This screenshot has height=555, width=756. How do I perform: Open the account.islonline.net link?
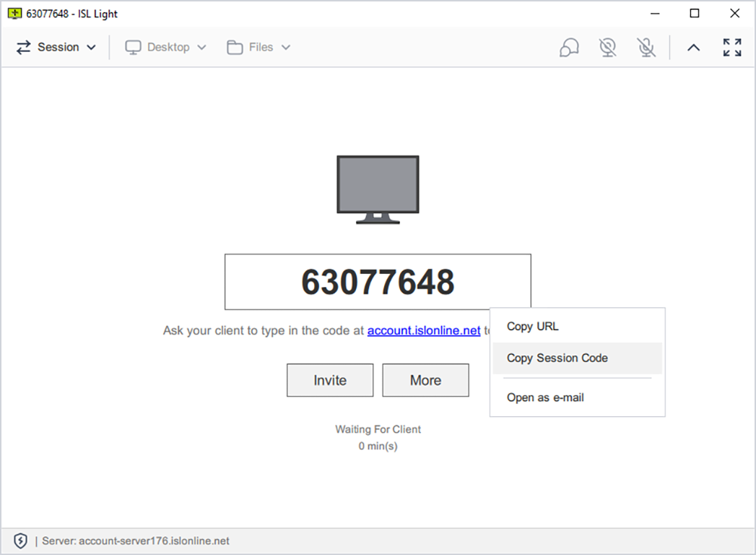coord(423,330)
